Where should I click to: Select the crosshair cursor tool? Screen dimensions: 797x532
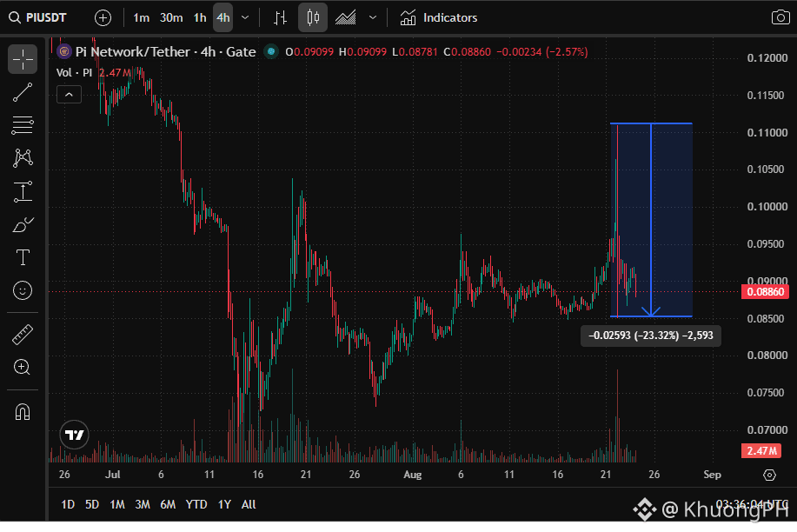click(23, 59)
